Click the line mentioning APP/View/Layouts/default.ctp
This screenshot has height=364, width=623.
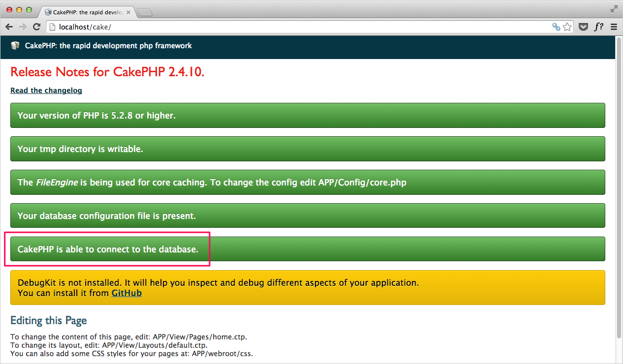pyautogui.click(x=109, y=345)
